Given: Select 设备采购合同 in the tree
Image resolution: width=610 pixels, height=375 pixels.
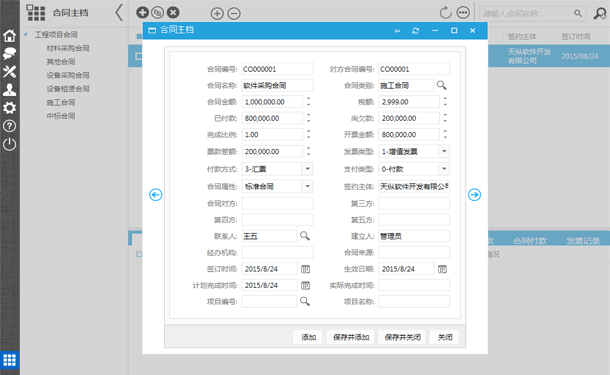Looking at the screenshot, I should 68,75.
